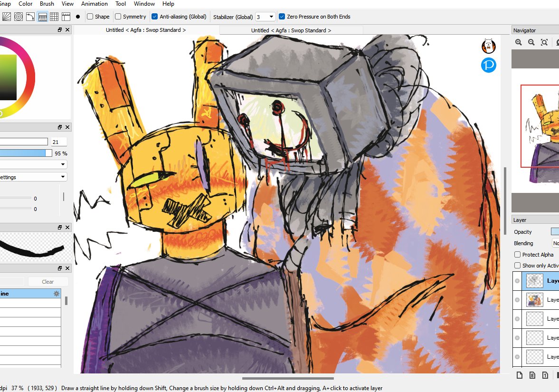Pick a shade in the color square
559x392 pixels.
tap(8, 77)
